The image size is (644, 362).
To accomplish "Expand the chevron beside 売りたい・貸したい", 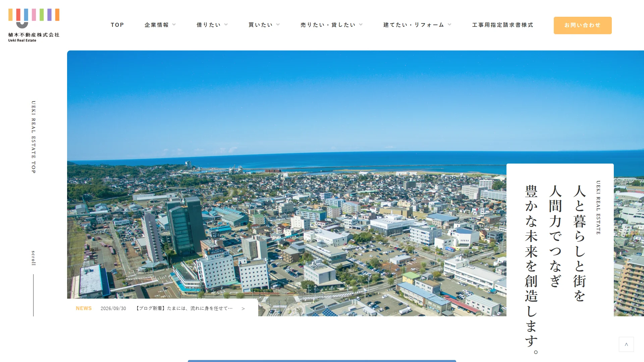I will pos(361,24).
